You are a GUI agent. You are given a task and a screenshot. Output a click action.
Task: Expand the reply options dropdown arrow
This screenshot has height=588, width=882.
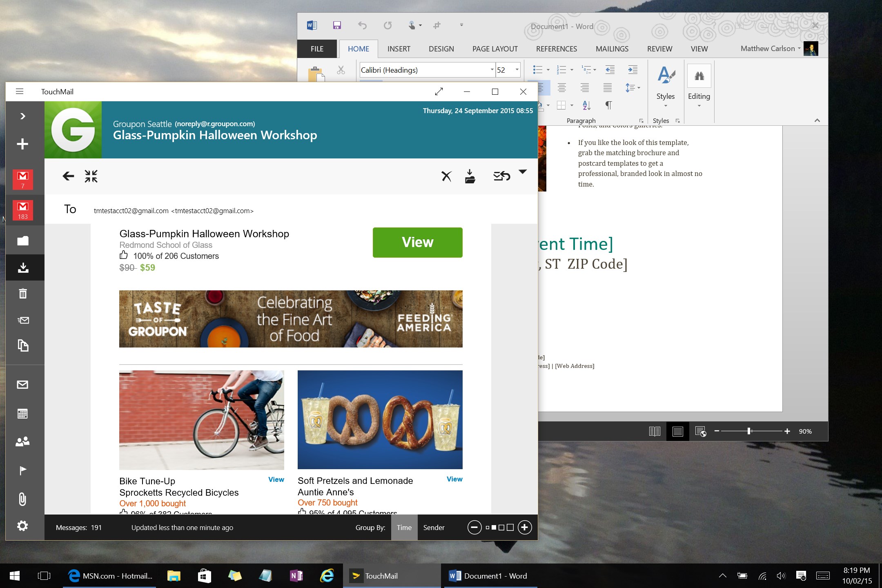pos(523,172)
